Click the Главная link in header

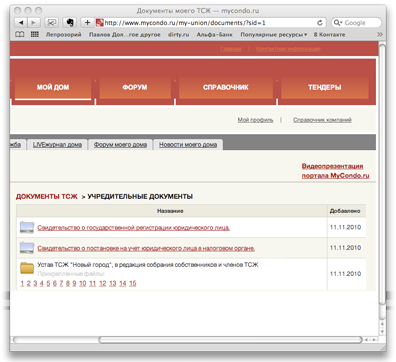tap(231, 49)
